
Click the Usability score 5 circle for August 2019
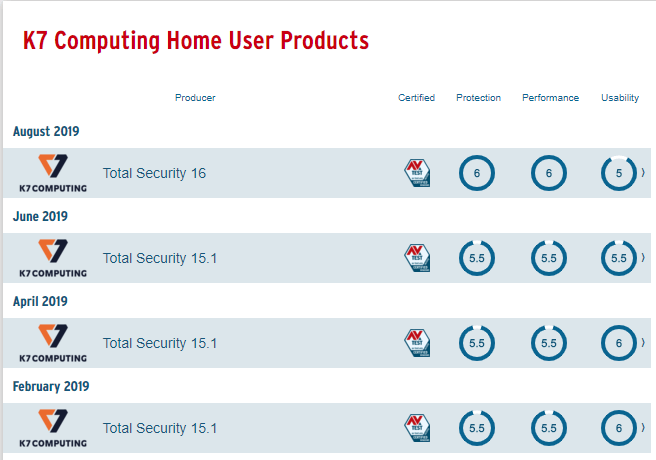click(x=619, y=173)
